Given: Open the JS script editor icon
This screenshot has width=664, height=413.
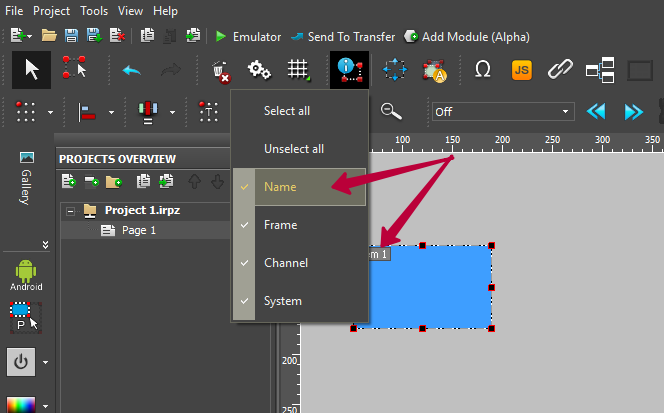Looking at the screenshot, I should 521,70.
